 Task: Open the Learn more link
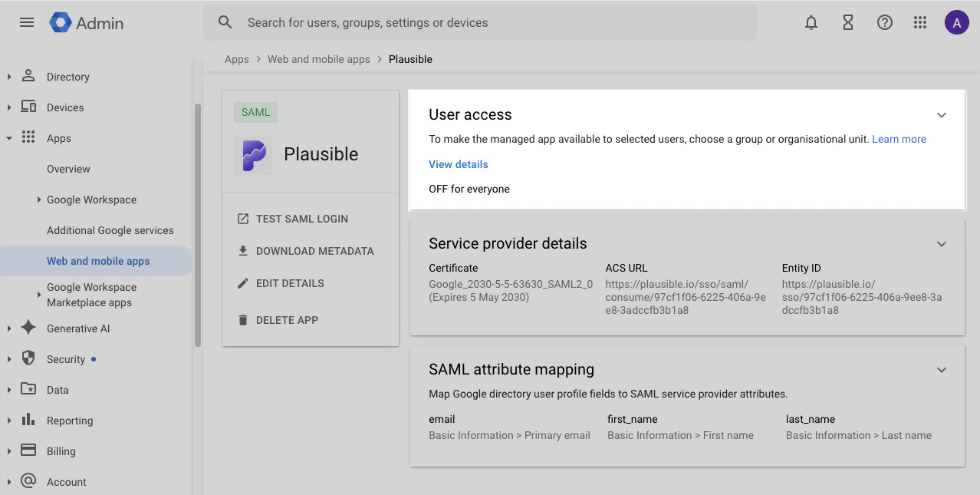pos(899,139)
